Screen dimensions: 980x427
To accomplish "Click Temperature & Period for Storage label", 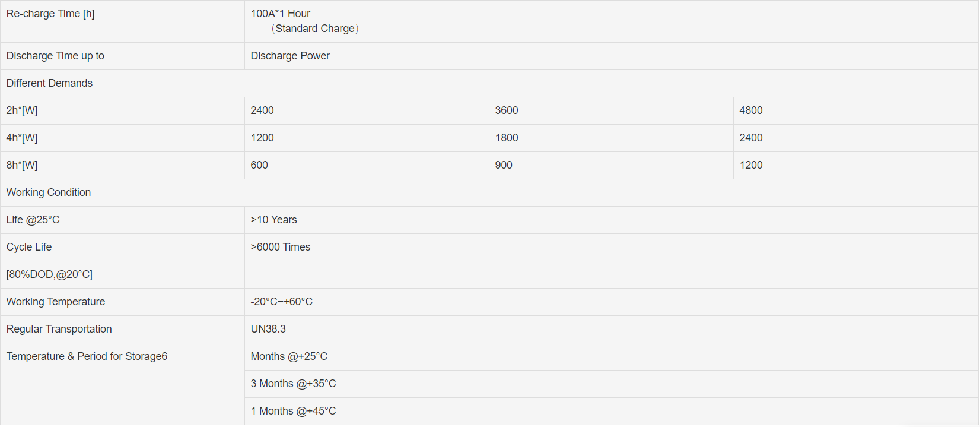I will point(87,356).
